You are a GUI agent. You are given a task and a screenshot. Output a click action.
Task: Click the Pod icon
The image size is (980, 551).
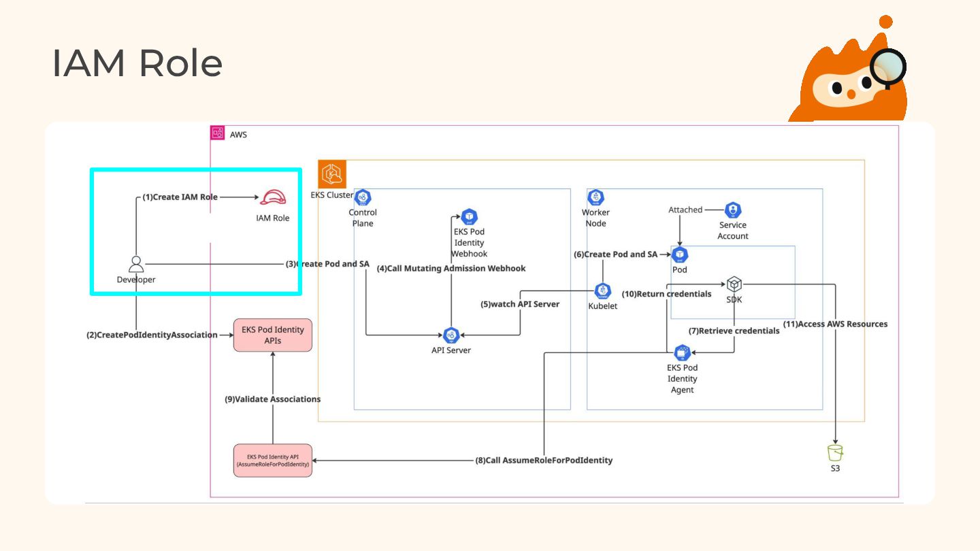click(x=680, y=255)
